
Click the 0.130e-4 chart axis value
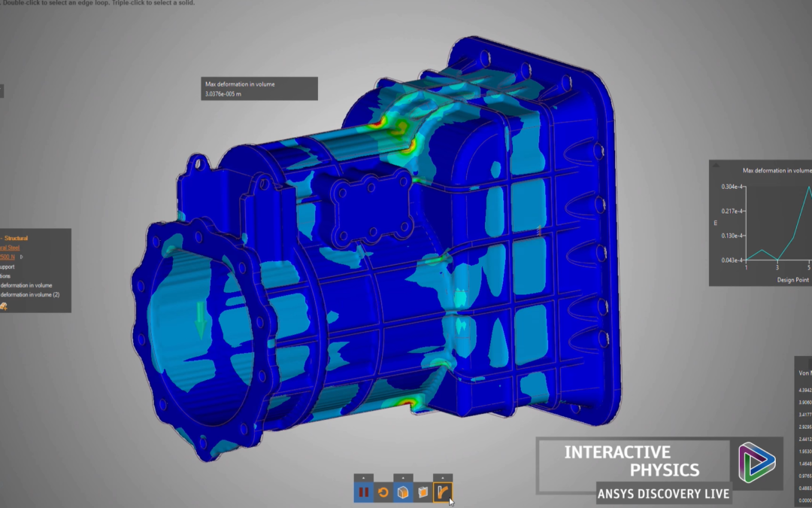[x=732, y=236]
